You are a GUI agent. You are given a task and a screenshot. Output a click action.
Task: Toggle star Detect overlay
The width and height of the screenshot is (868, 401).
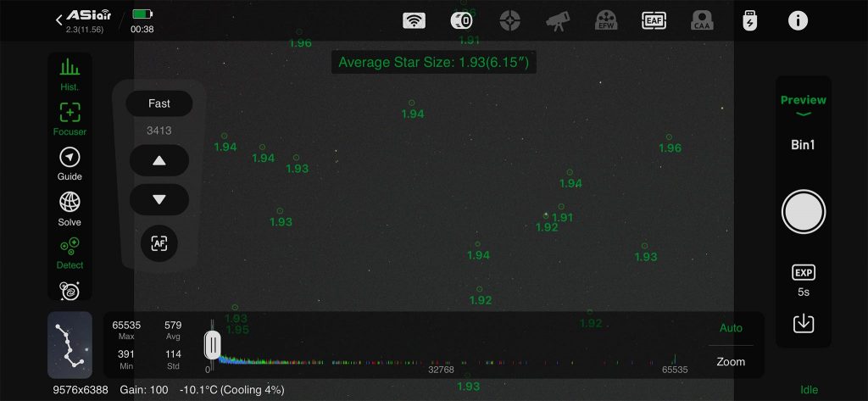[x=70, y=252]
